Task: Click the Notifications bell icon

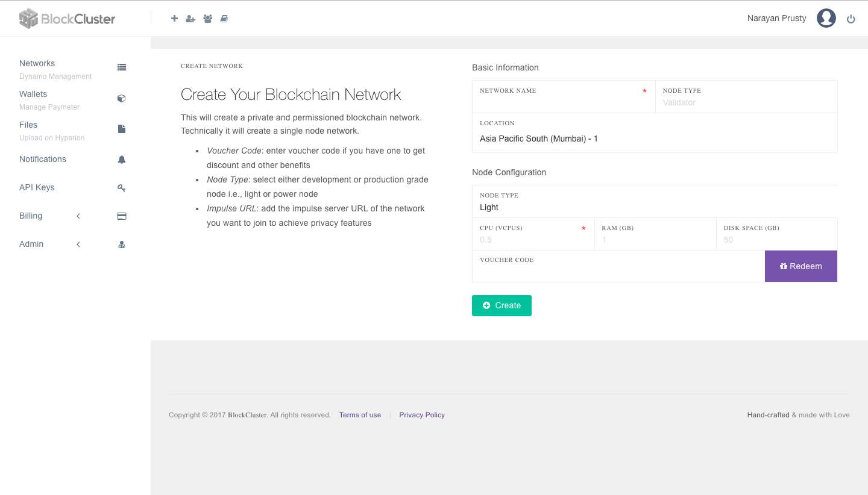Action: pyautogui.click(x=122, y=159)
